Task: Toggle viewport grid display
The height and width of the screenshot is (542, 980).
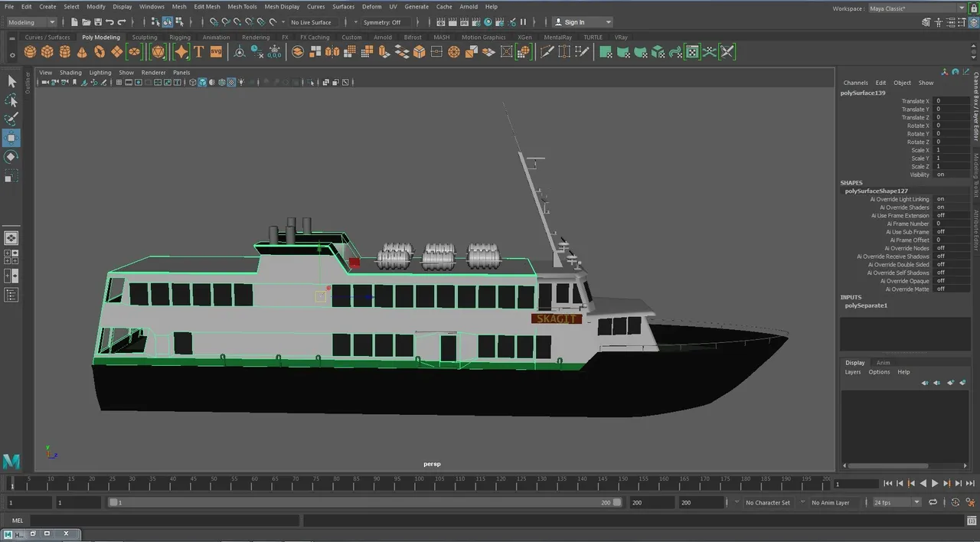Action: pyautogui.click(x=119, y=82)
